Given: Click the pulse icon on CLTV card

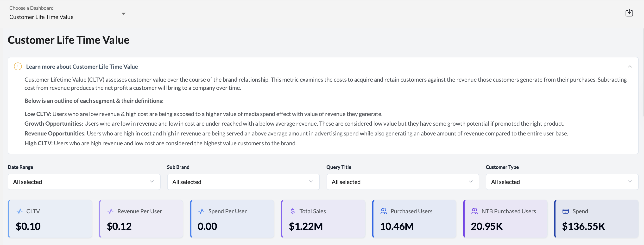Looking at the screenshot, I should (19, 211).
